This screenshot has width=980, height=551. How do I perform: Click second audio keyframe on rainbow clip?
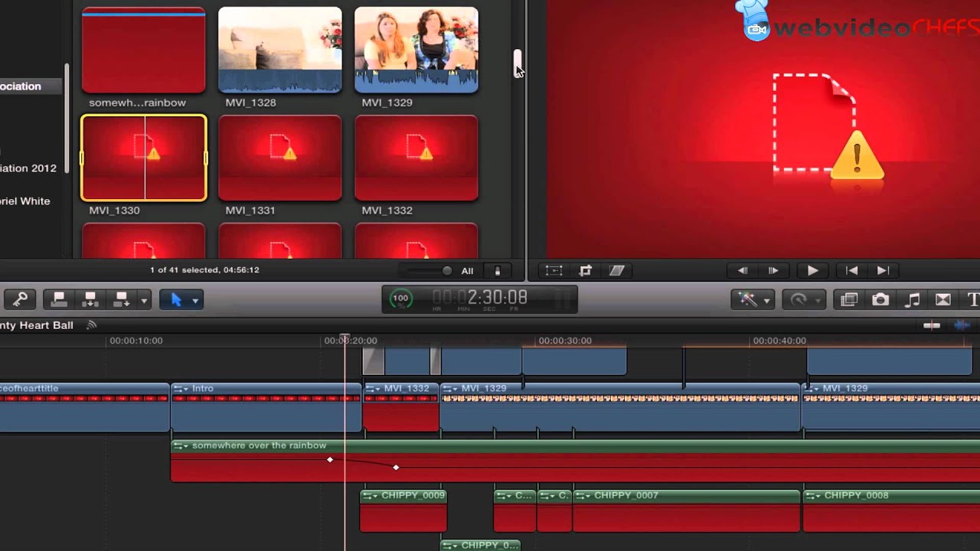(396, 467)
